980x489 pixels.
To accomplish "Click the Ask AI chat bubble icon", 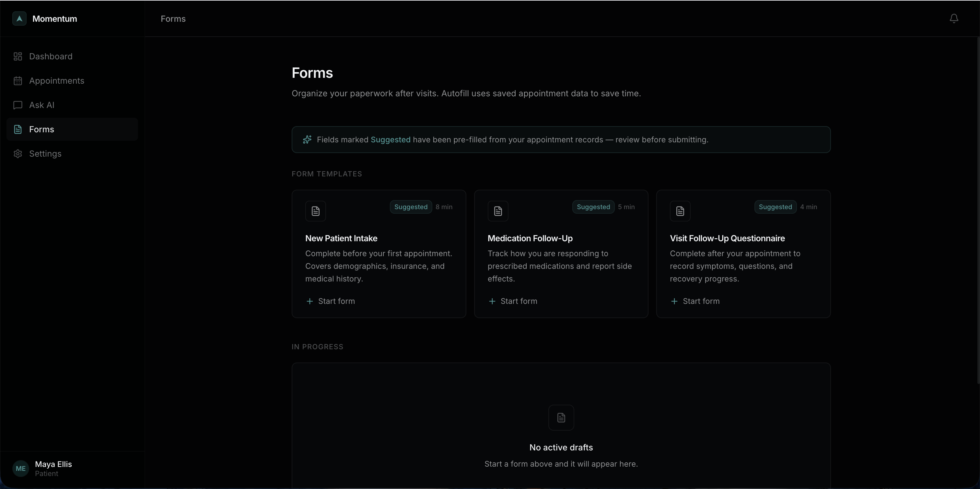I will tap(18, 105).
